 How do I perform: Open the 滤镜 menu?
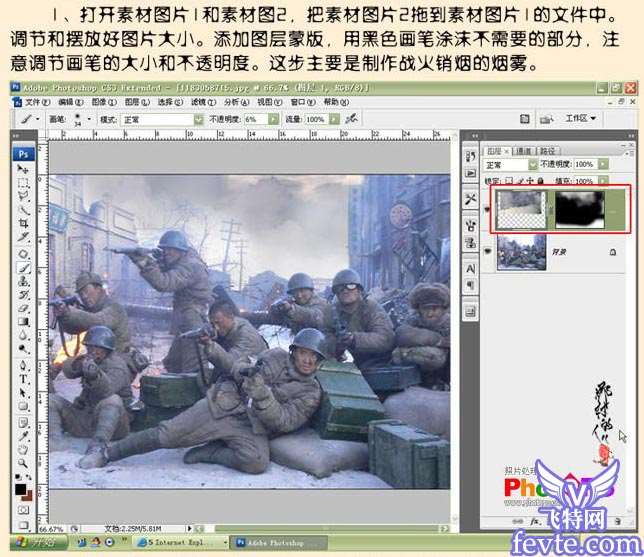click(203, 102)
